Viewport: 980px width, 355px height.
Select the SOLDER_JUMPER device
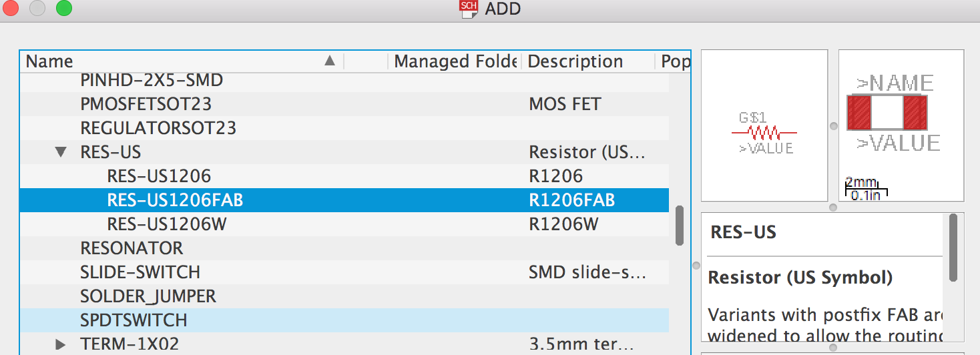click(148, 296)
